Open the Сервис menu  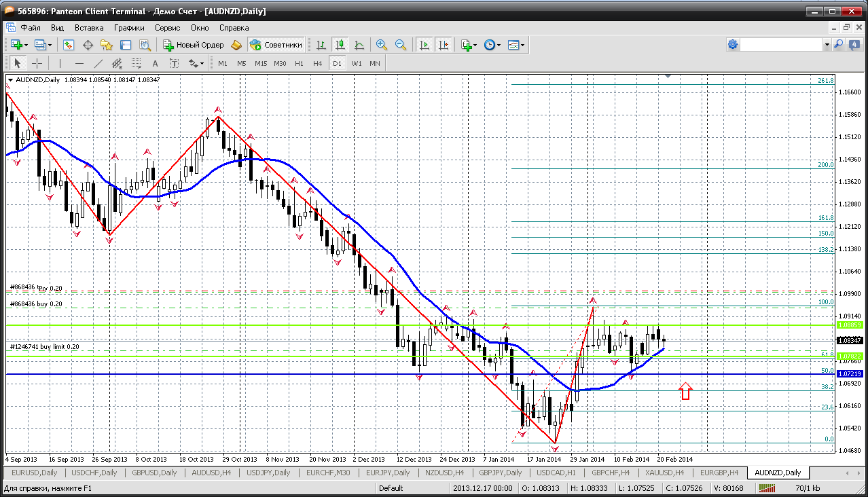167,28
